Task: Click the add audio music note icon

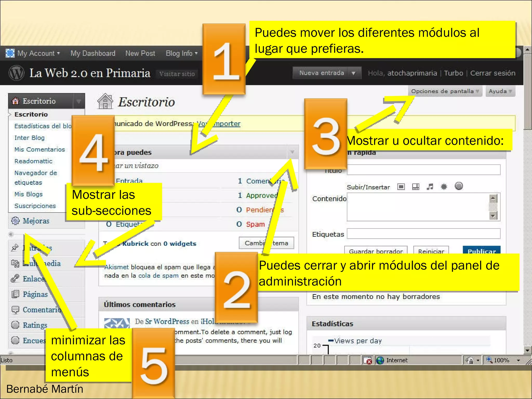Action: [430, 187]
